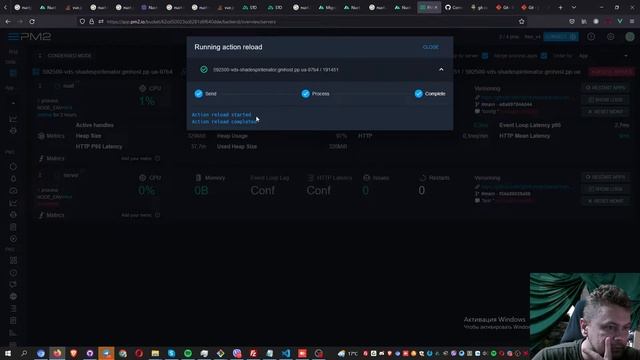640x360 pixels.
Task: Click first Restart Apps button
Action: [605, 88]
